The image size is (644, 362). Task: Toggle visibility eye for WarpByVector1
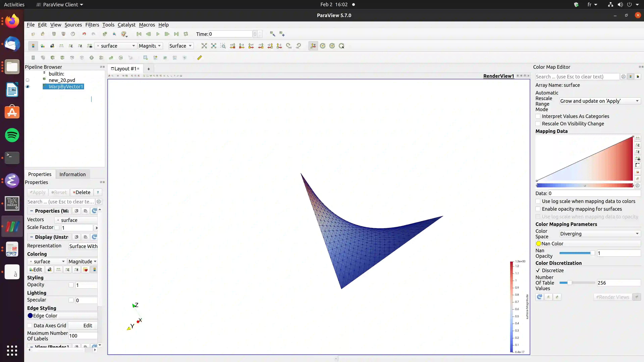(28, 87)
